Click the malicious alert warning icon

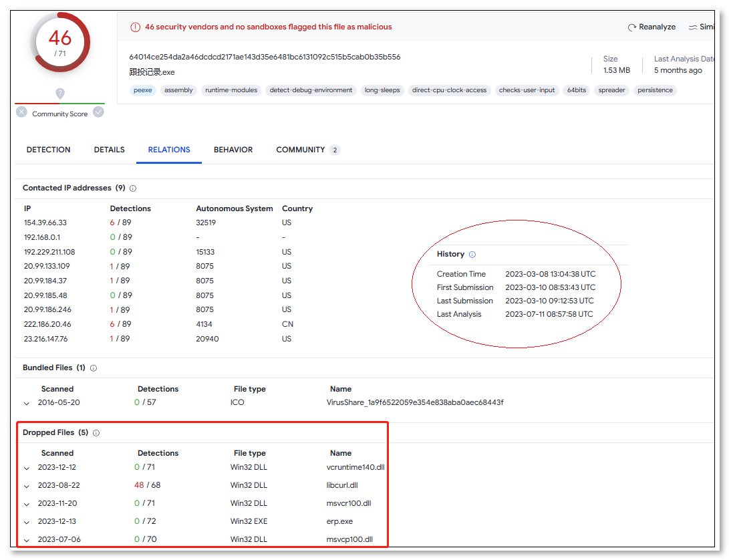pos(136,27)
